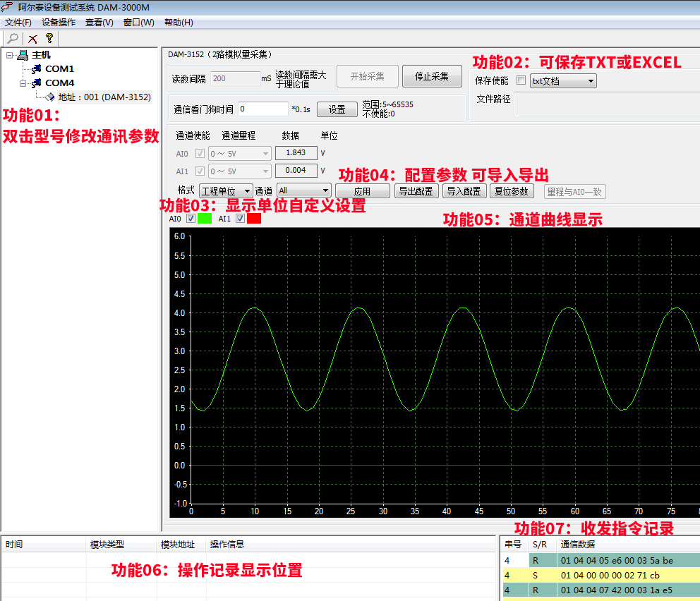700x601 pixels.
Task: Enable the 保存使能 save checkbox
Action: point(521,81)
